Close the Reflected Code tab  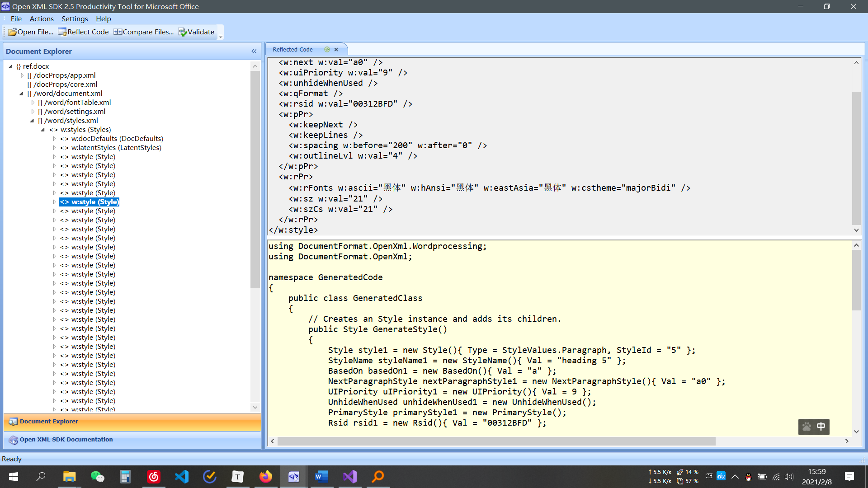[336, 50]
